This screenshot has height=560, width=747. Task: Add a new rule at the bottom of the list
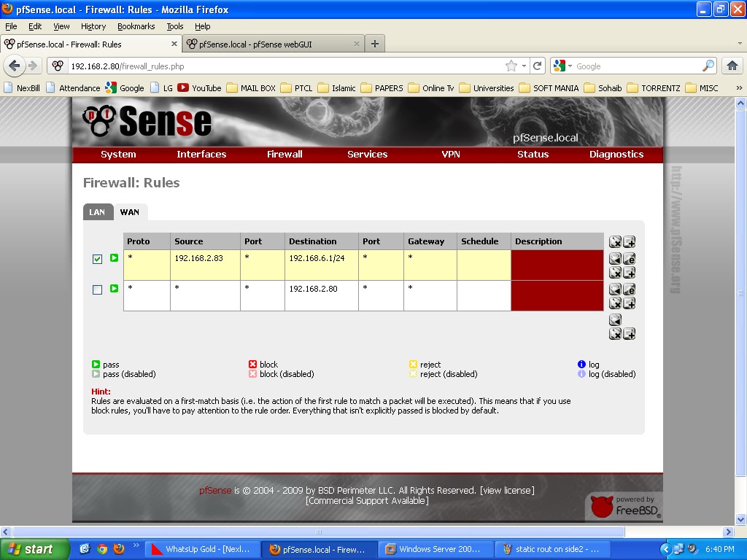[x=629, y=333]
